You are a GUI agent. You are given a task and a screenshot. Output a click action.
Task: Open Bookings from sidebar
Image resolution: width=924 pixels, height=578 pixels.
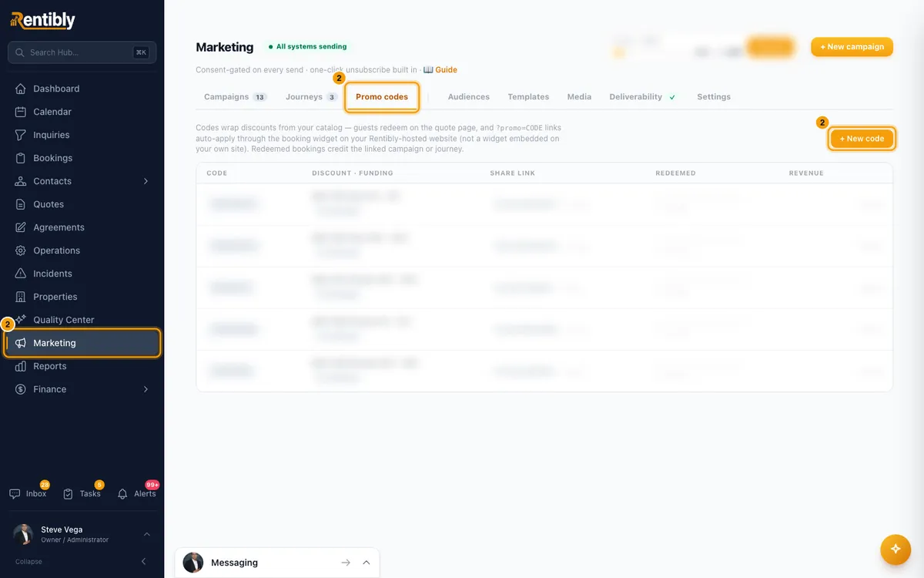tap(82, 158)
